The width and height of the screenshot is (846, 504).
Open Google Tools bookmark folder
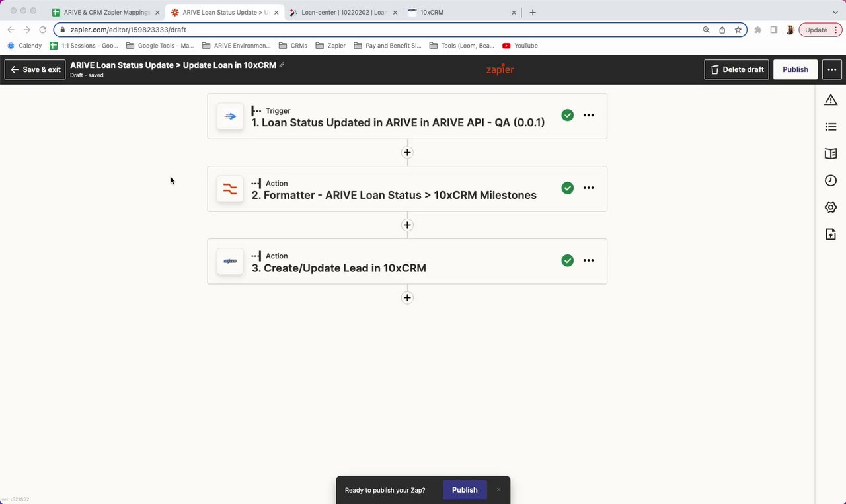tap(160, 46)
